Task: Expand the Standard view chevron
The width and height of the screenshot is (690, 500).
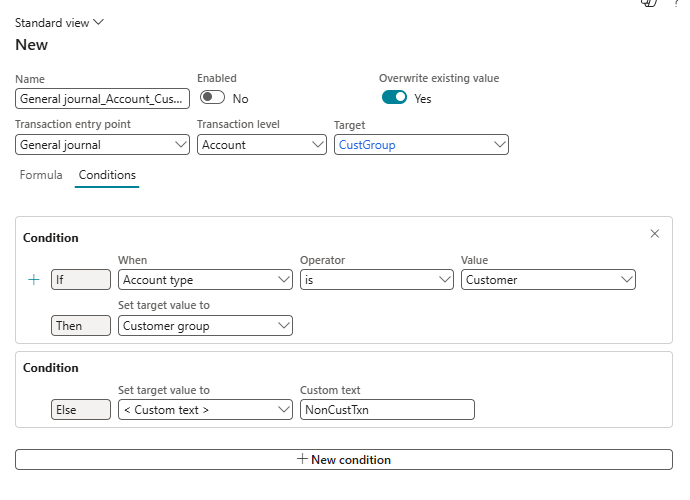Action: click(98, 22)
